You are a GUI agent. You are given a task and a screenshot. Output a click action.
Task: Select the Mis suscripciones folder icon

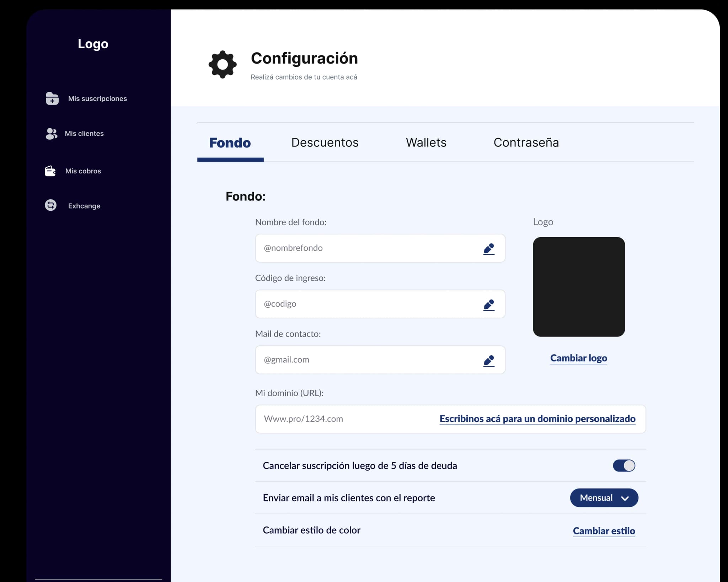[x=52, y=98]
